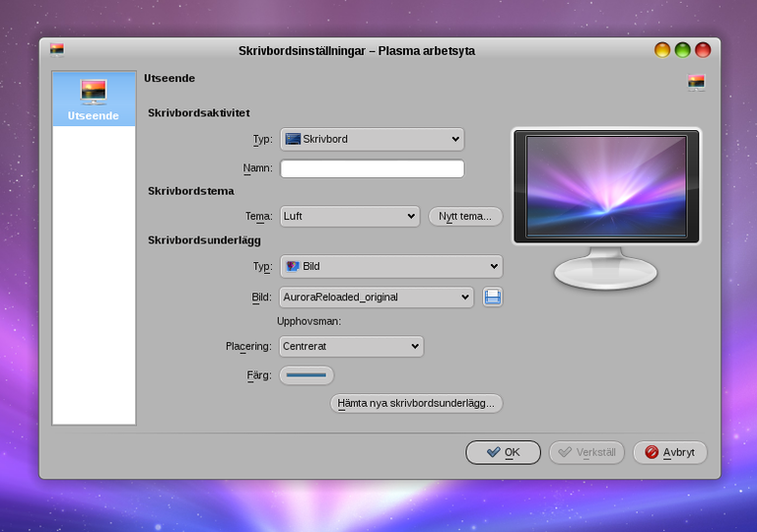Click into the Namn text field
Image resolution: width=757 pixels, height=532 pixels.
click(x=373, y=168)
